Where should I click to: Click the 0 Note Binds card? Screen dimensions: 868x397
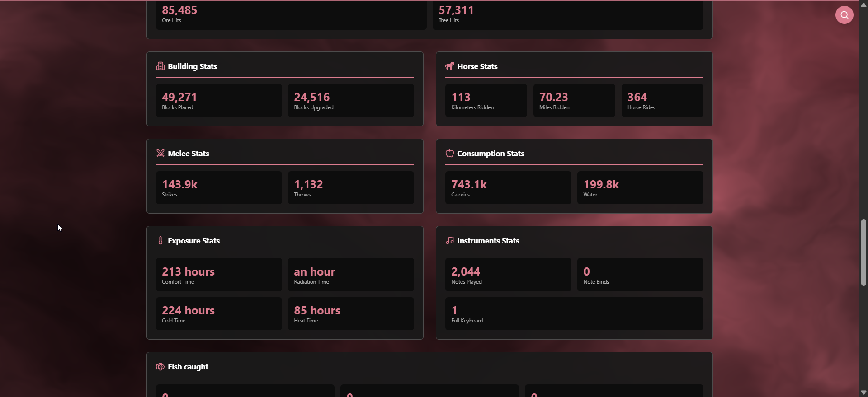click(x=640, y=275)
